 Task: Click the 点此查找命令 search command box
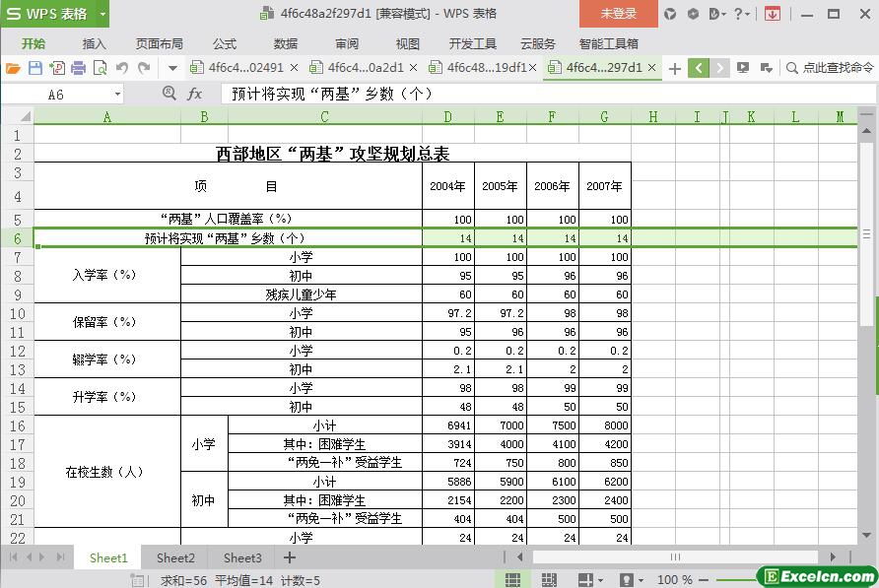click(x=830, y=68)
